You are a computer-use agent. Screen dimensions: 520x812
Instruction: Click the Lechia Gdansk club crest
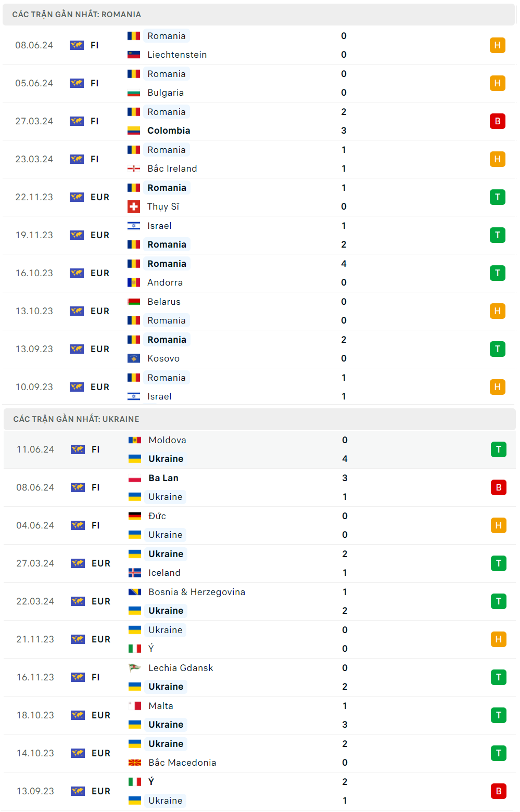(x=135, y=668)
